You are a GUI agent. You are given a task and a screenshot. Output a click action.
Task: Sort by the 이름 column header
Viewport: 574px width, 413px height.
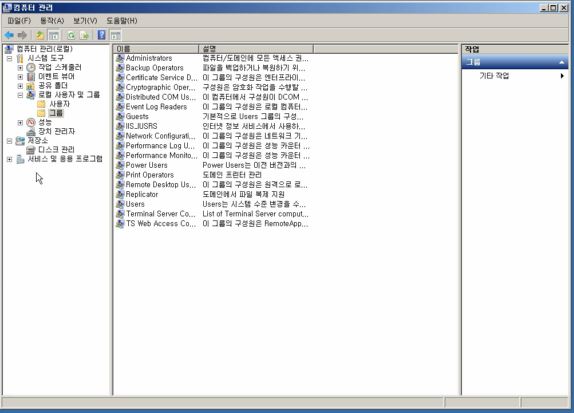(156, 49)
